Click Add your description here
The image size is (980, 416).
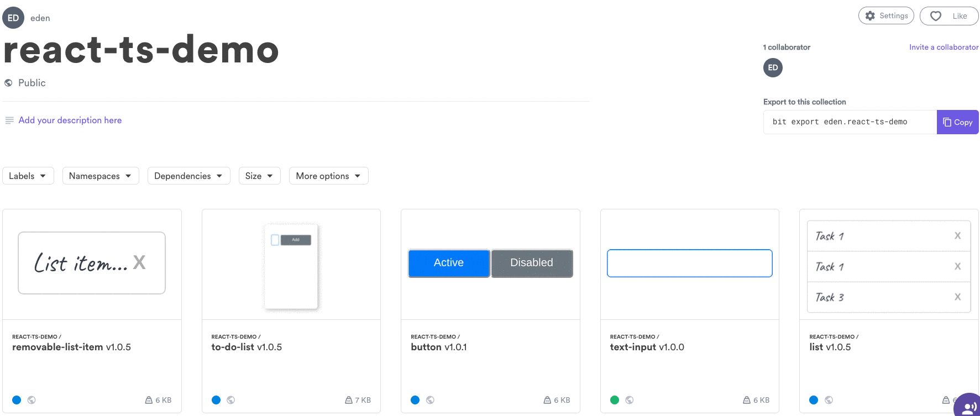(x=70, y=120)
